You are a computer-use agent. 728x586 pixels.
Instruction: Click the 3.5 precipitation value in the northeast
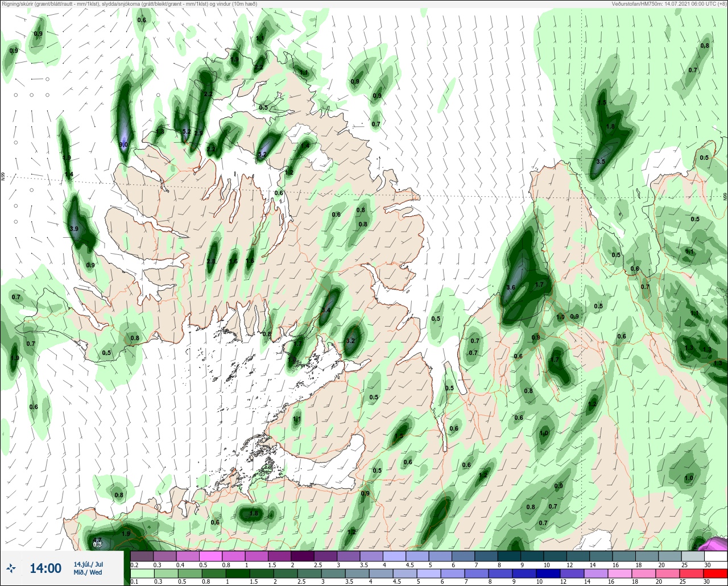click(601, 162)
